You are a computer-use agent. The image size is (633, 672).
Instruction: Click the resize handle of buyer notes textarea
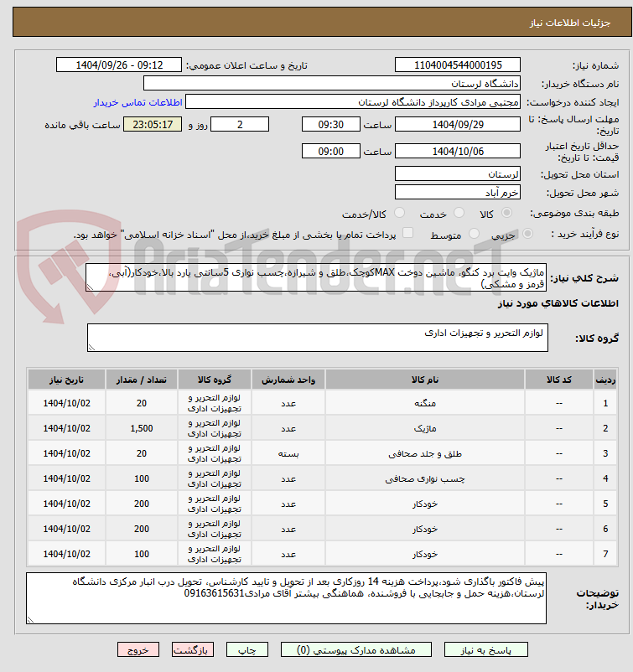tap(30, 620)
